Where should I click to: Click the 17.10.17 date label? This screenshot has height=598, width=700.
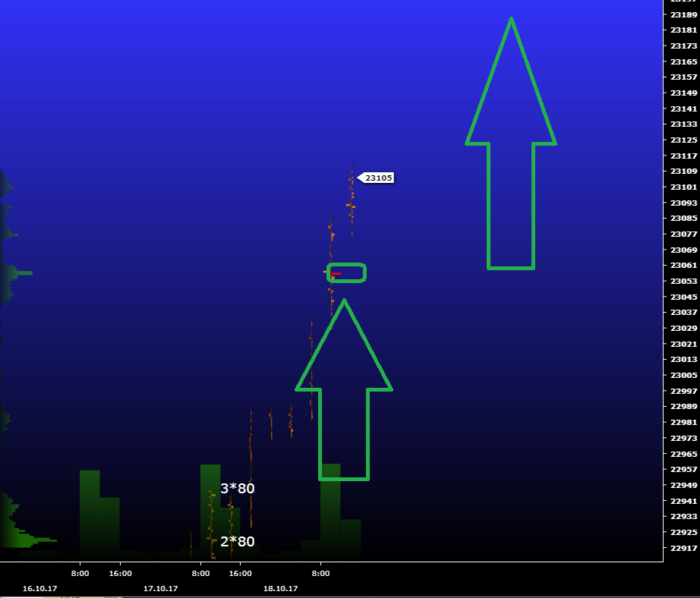coord(160,588)
